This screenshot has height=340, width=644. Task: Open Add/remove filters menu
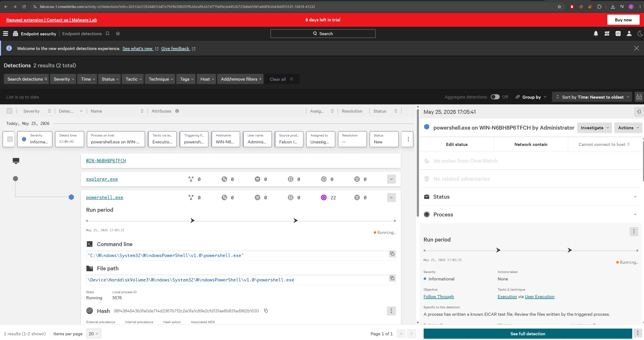click(x=240, y=79)
